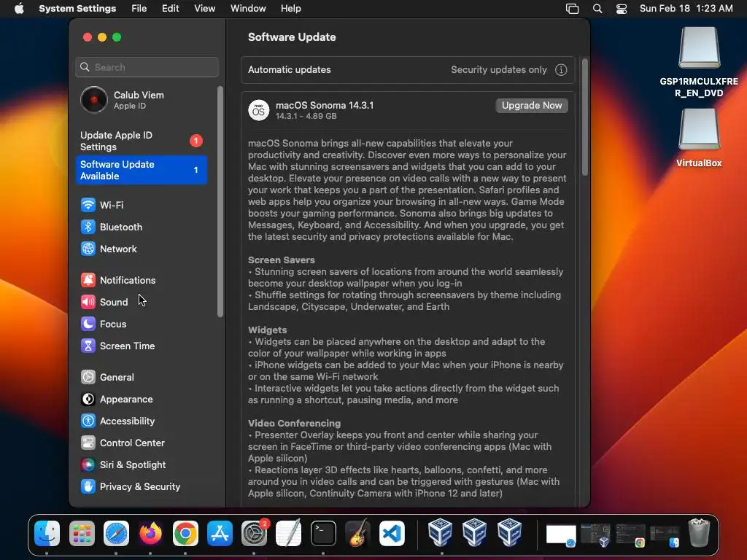
Task: Launch Firefox from the Dock
Action: pos(150,533)
